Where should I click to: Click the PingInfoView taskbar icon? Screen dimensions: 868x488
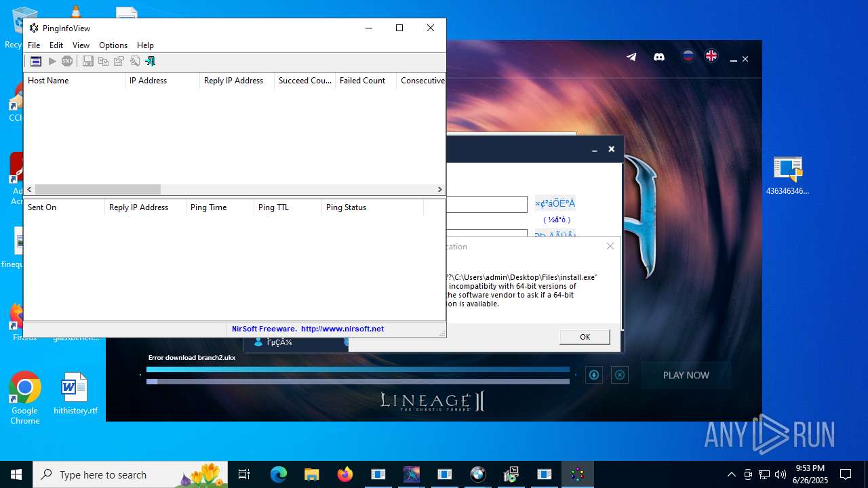coord(578,474)
